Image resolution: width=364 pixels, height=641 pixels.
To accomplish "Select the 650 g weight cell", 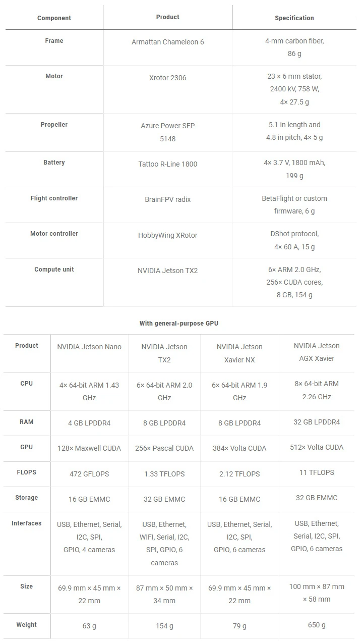I will coord(316,625).
